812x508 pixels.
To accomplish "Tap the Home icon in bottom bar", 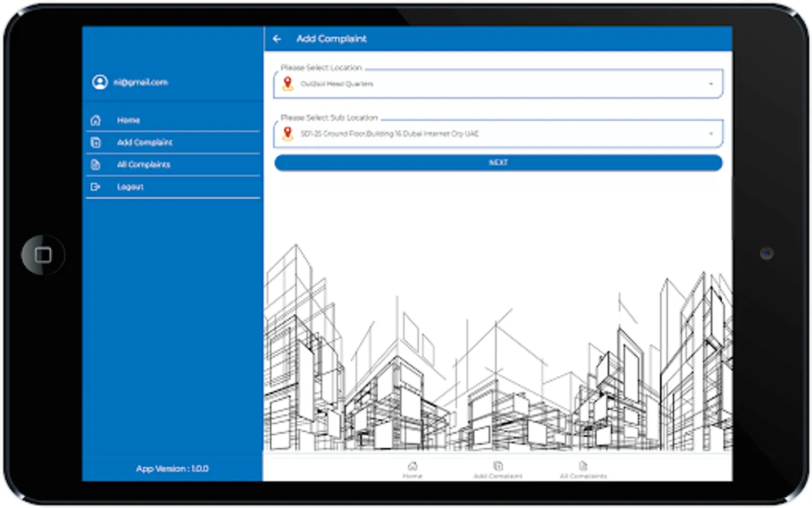I will pyautogui.click(x=413, y=466).
